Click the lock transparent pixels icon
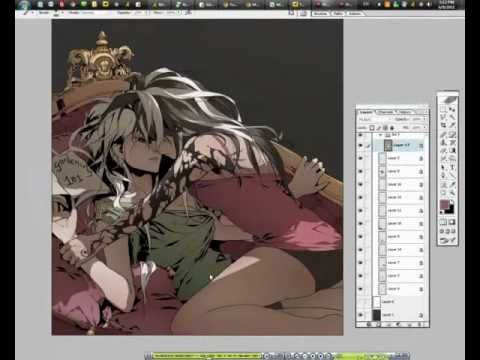The image size is (480, 360). click(372, 128)
